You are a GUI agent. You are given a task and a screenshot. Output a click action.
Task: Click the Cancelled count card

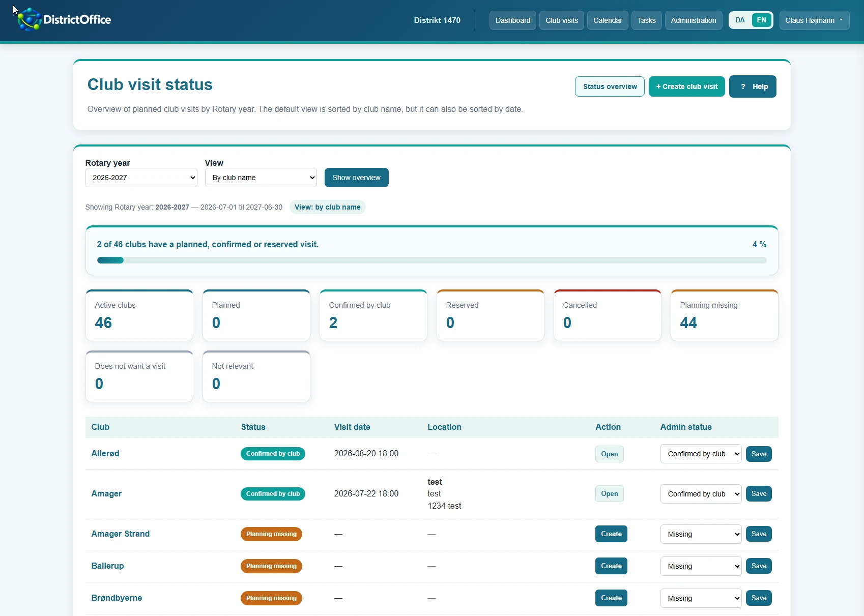coord(608,315)
